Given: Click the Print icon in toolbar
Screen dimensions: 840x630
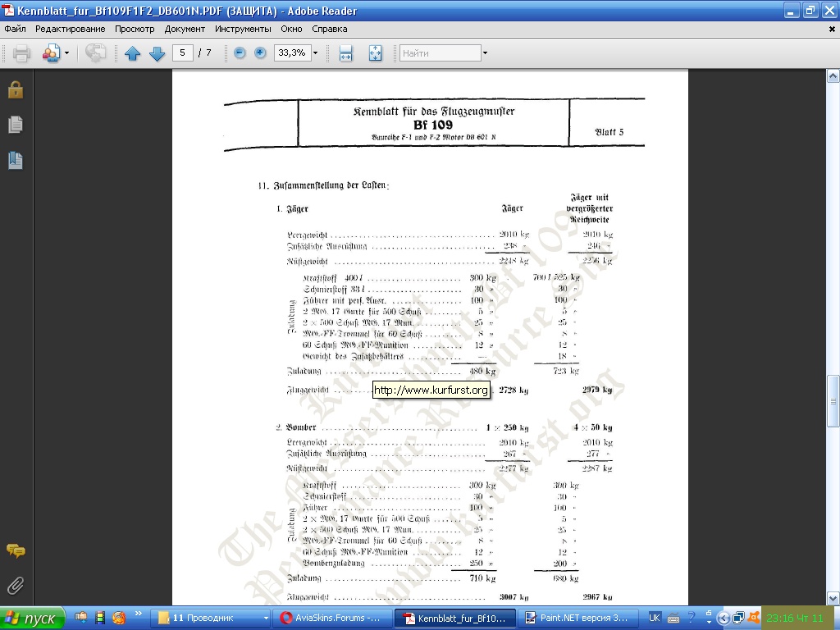Looking at the screenshot, I should 21,53.
